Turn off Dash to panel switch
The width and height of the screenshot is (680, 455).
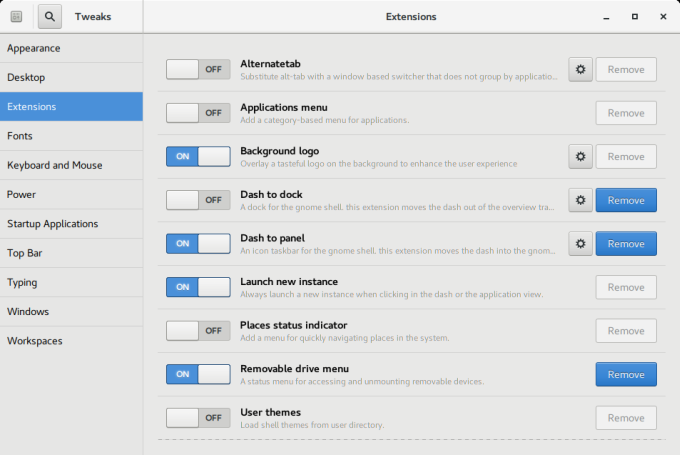click(198, 244)
